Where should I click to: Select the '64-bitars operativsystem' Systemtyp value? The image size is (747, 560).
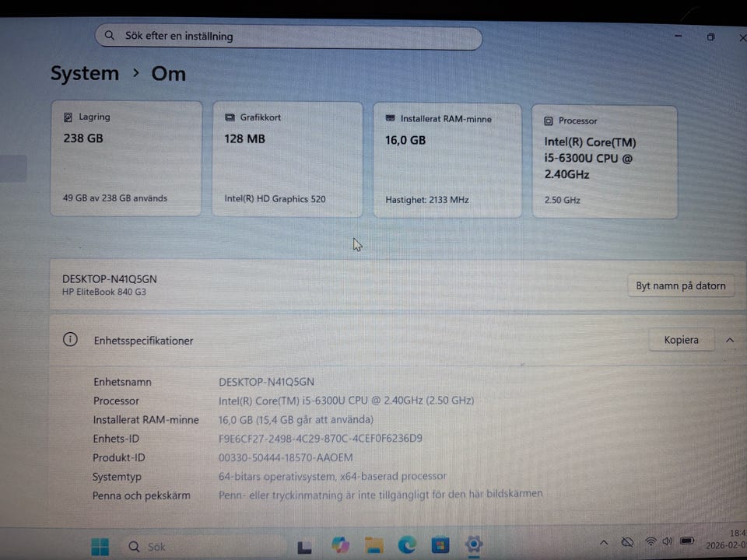tap(332, 476)
